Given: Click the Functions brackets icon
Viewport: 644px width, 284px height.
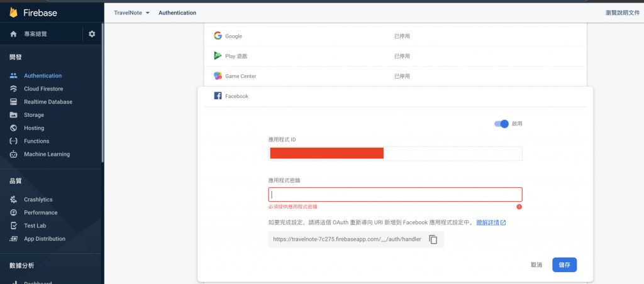Looking at the screenshot, I should click(14, 141).
